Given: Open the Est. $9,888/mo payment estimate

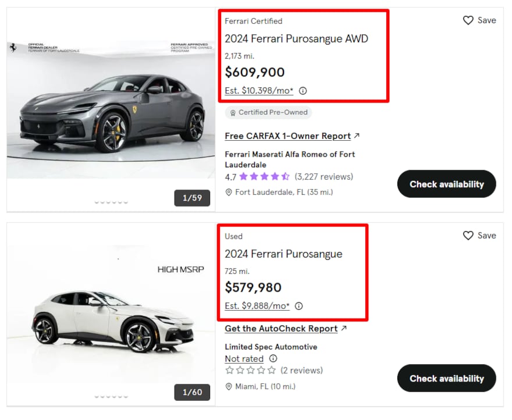Looking at the screenshot, I should pos(257,306).
